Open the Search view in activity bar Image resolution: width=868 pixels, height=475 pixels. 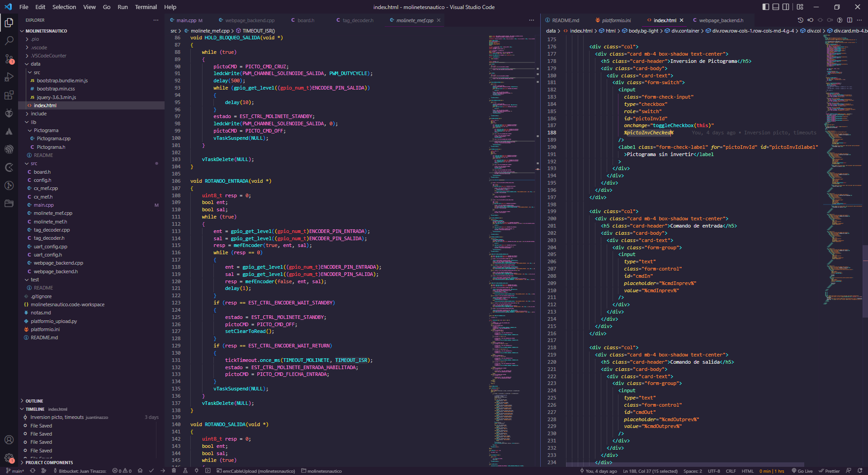9,41
